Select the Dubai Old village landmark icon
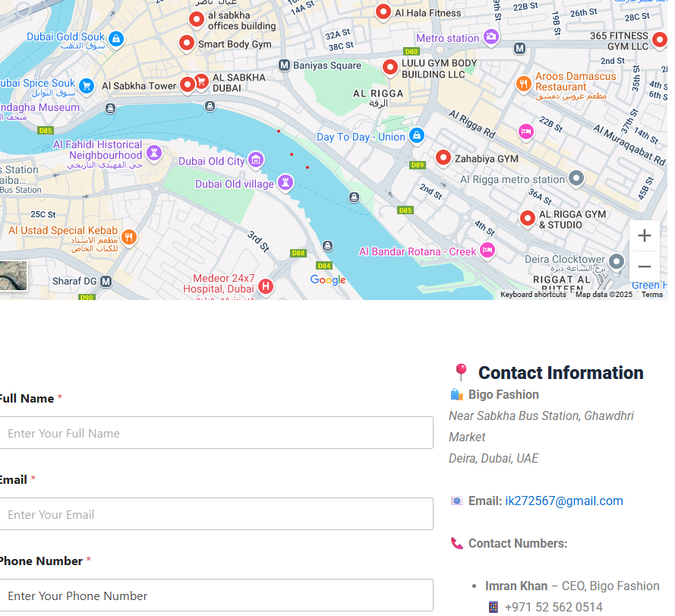The width and height of the screenshot is (675, 616). 285,182
